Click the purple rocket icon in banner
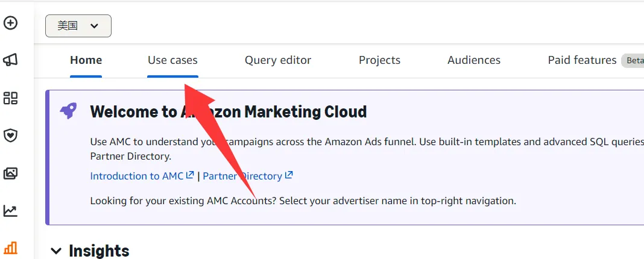This screenshot has width=644, height=259. pyautogui.click(x=68, y=111)
